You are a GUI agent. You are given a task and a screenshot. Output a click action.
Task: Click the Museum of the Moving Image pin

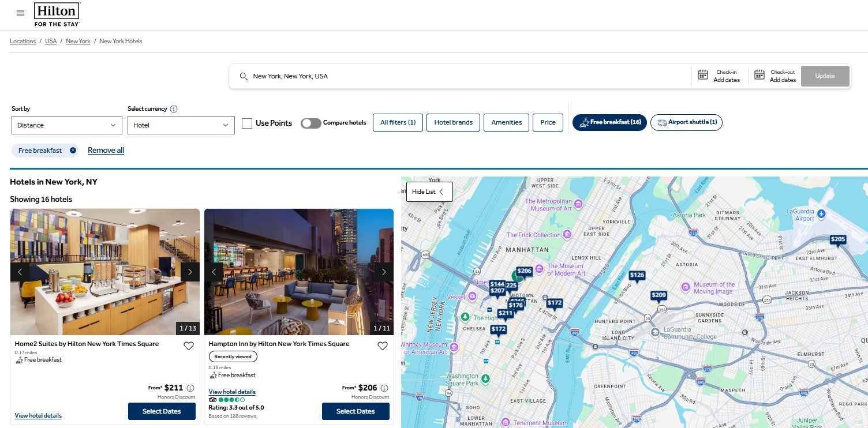686,287
